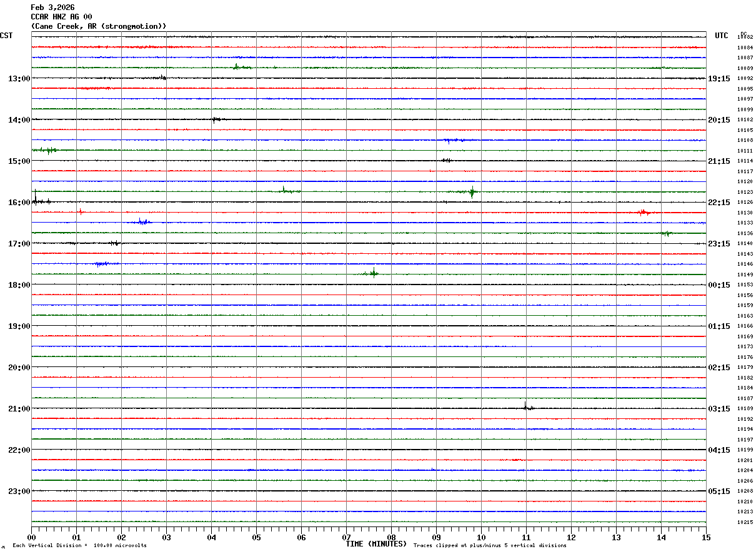Select the 14:00 CST time label
The width and height of the screenshot is (756, 554).
coord(19,120)
